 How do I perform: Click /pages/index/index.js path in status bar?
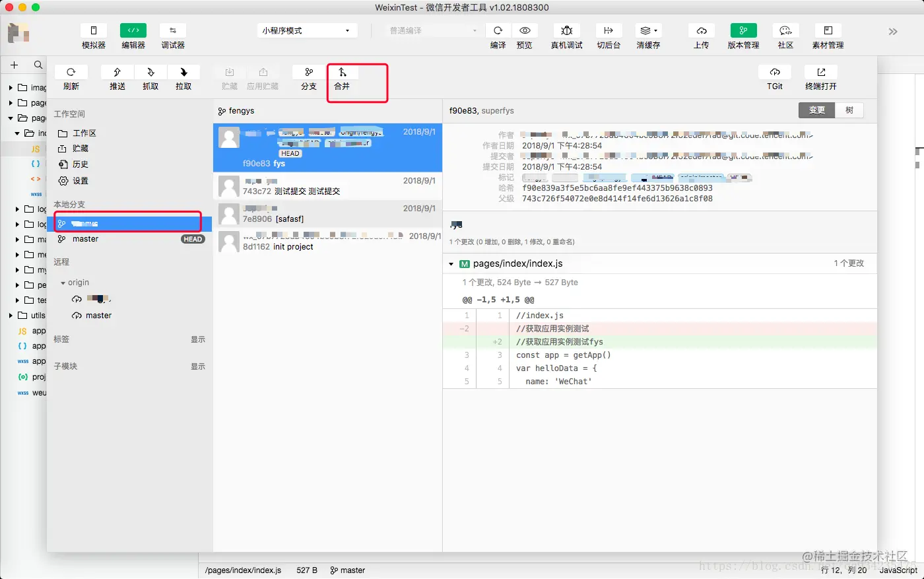pyautogui.click(x=243, y=570)
